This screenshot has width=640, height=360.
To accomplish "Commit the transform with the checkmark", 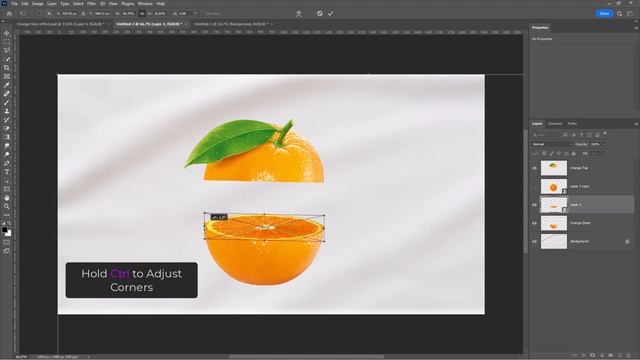I will tap(330, 13).
